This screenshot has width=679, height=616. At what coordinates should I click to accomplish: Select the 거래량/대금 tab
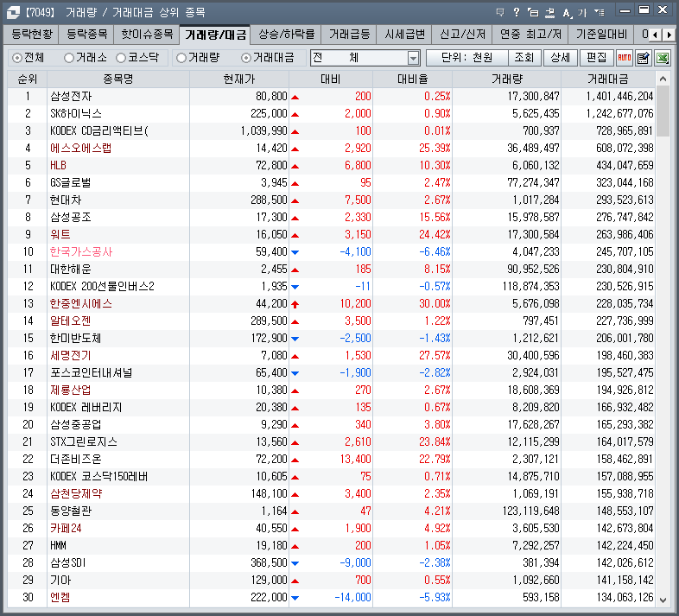(215, 35)
